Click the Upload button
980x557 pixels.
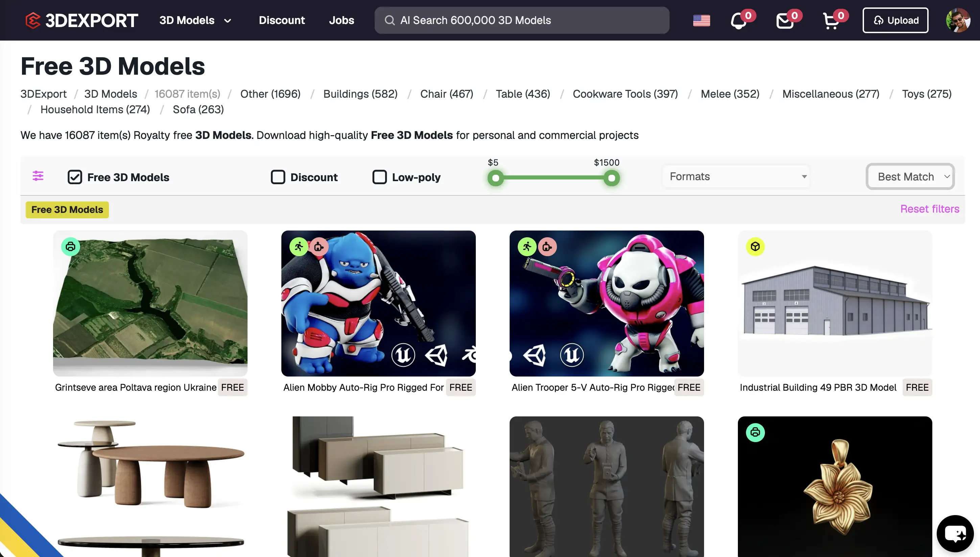[895, 20]
